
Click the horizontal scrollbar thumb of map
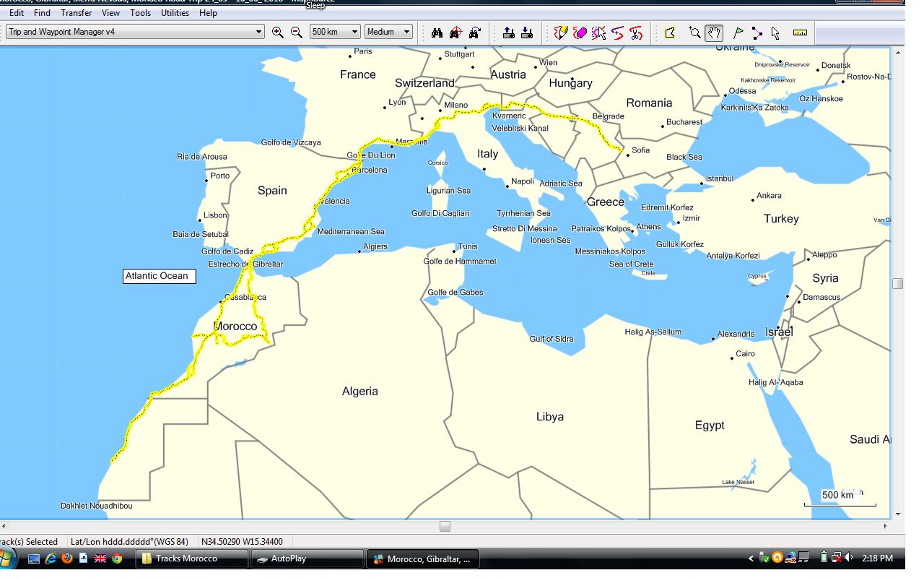(x=445, y=526)
